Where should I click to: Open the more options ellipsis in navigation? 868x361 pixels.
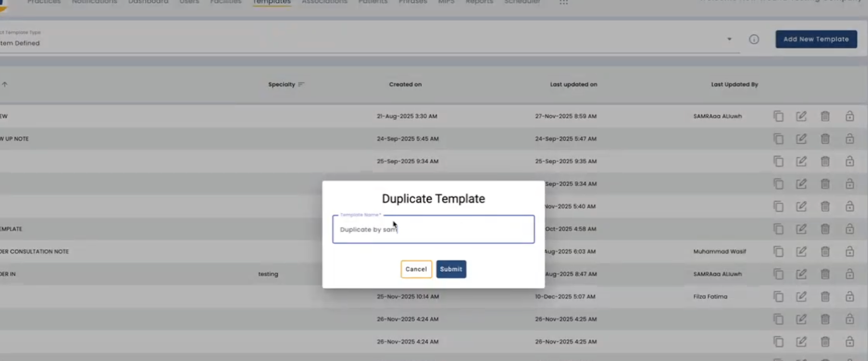(x=564, y=2)
